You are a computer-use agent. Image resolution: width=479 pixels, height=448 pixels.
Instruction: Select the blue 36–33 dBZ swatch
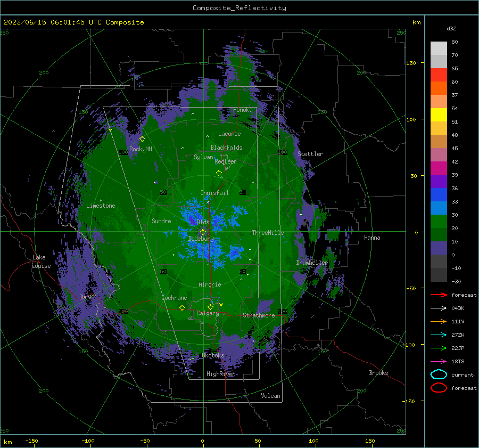click(x=439, y=194)
